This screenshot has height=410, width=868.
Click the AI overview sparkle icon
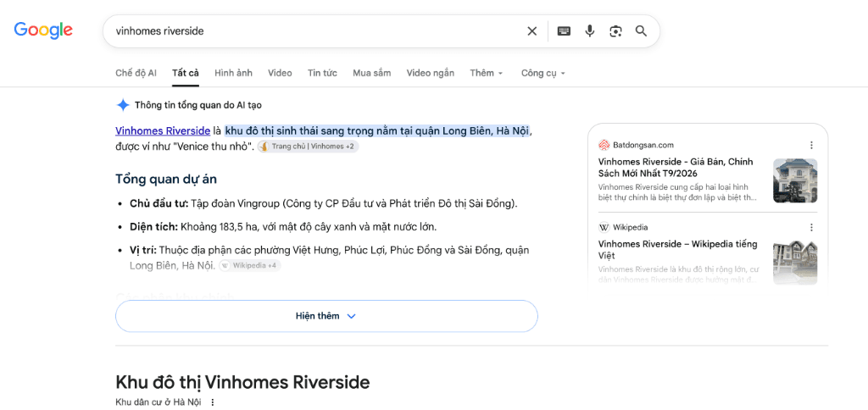[x=122, y=105]
